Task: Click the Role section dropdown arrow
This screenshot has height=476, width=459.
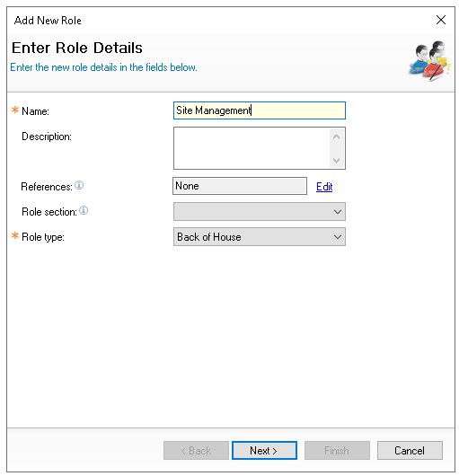Action: point(338,212)
